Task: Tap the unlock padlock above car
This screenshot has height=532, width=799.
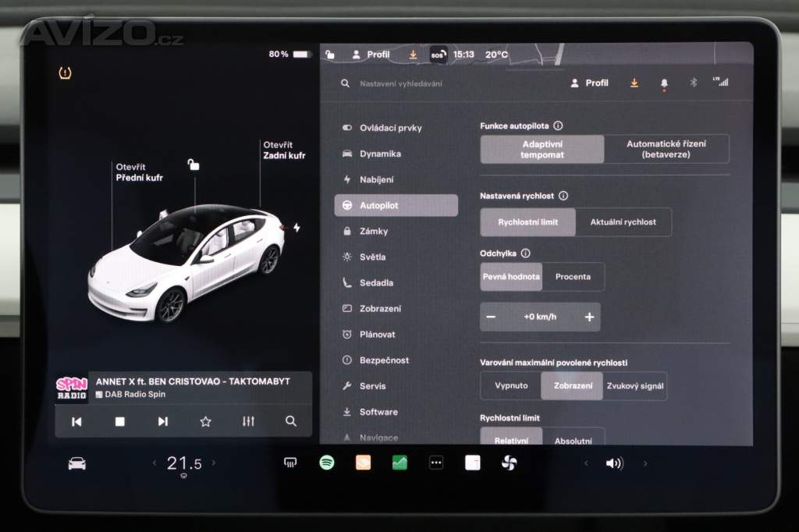Action: tap(193, 164)
